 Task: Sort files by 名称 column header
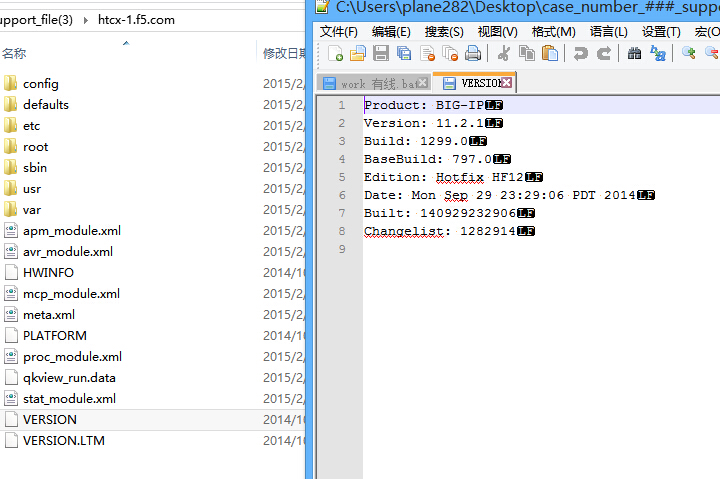click(14, 54)
